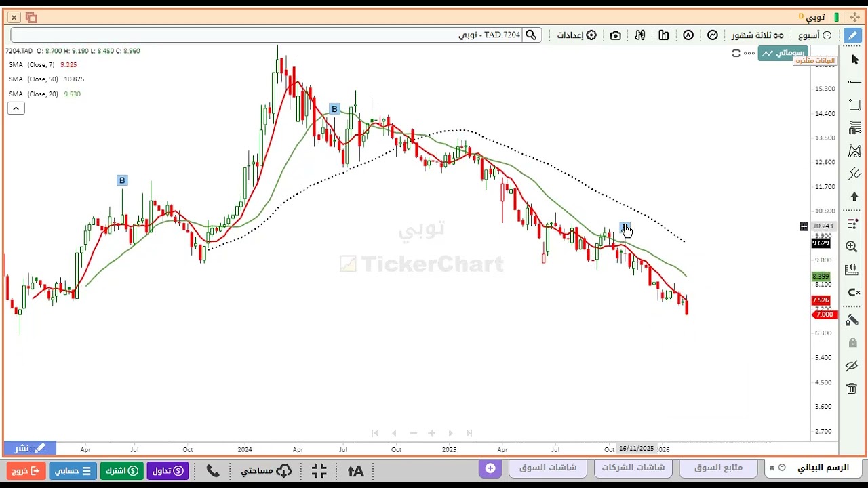Switch to the شاشات السوق tab

point(548,468)
